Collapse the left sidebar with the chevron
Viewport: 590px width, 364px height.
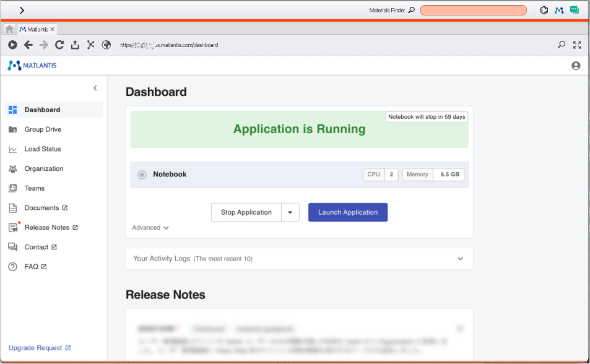coord(95,88)
